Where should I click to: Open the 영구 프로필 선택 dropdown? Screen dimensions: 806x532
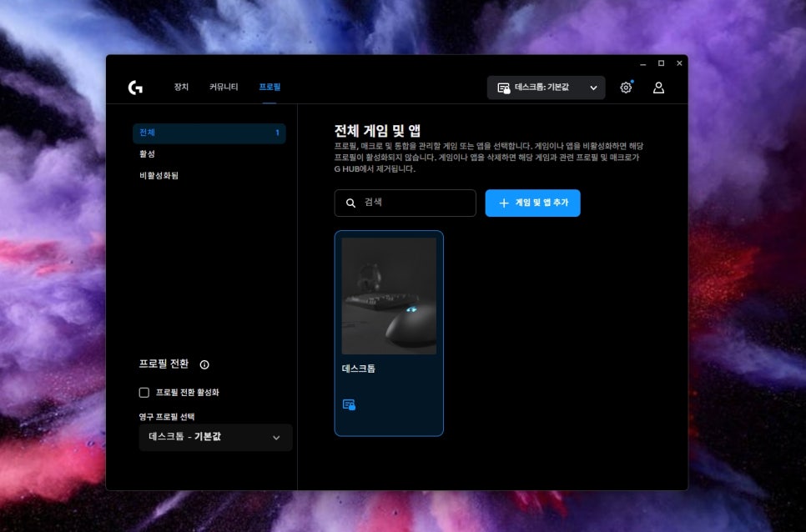coord(215,437)
